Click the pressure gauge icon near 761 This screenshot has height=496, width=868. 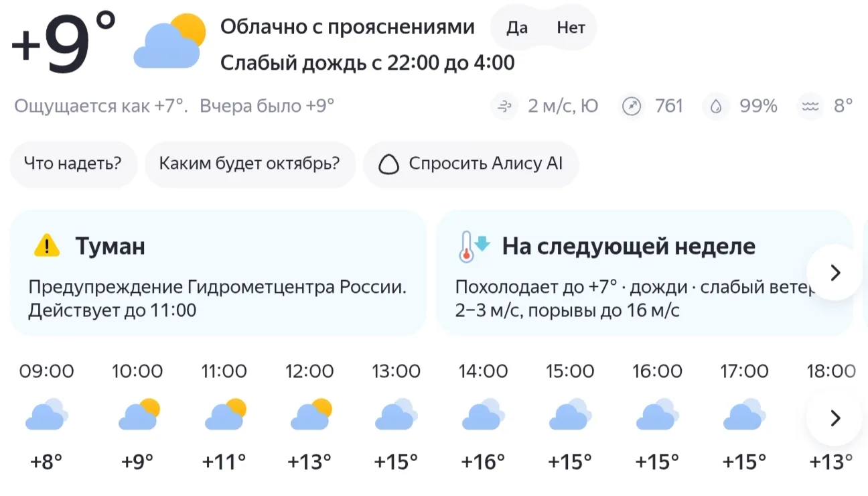[x=632, y=106]
